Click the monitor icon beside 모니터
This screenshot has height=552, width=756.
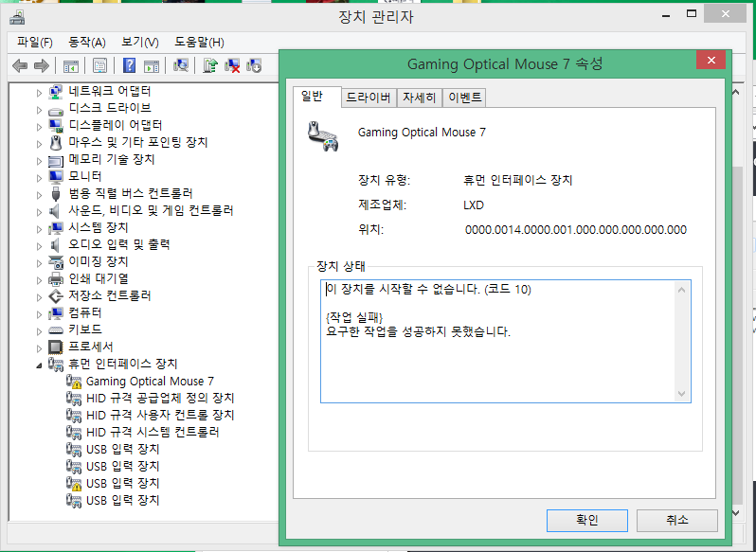56,177
